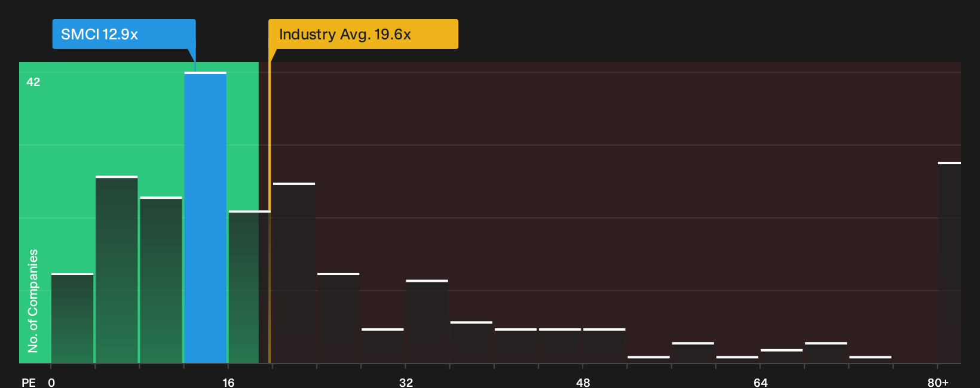The height and width of the screenshot is (388, 980).
Task: Click the 'No. of Companies' axis label
Action: click(x=33, y=300)
